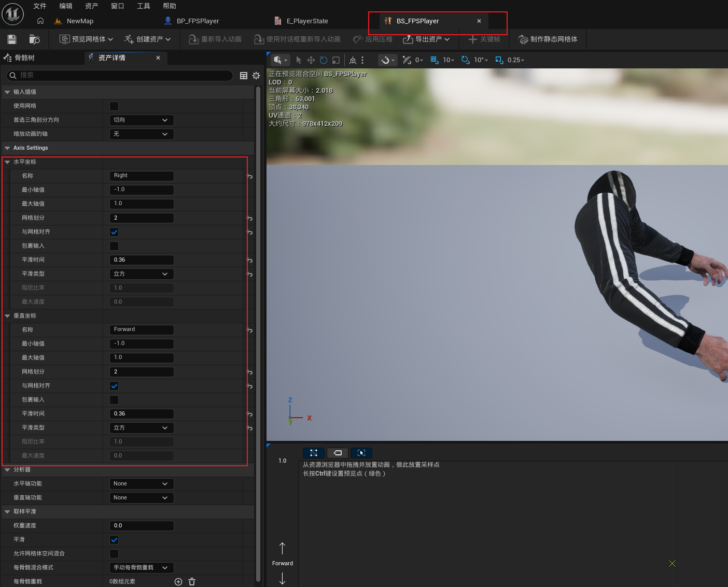Click the 制作静态网格体 button
Viewport: 728px width, 587px height.
[x=548, y=39]
